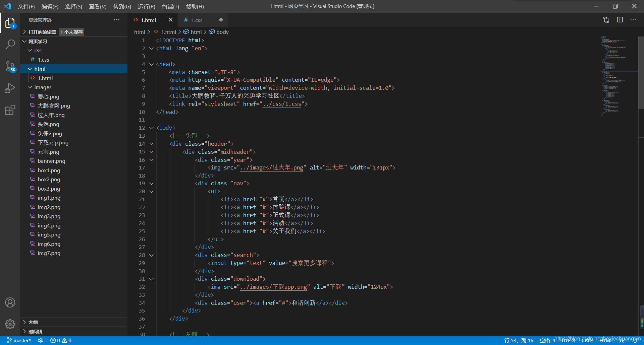The image size is (644, 345).
Task: Click the synchronize changes cloud icon
Action: pos(41,340)
